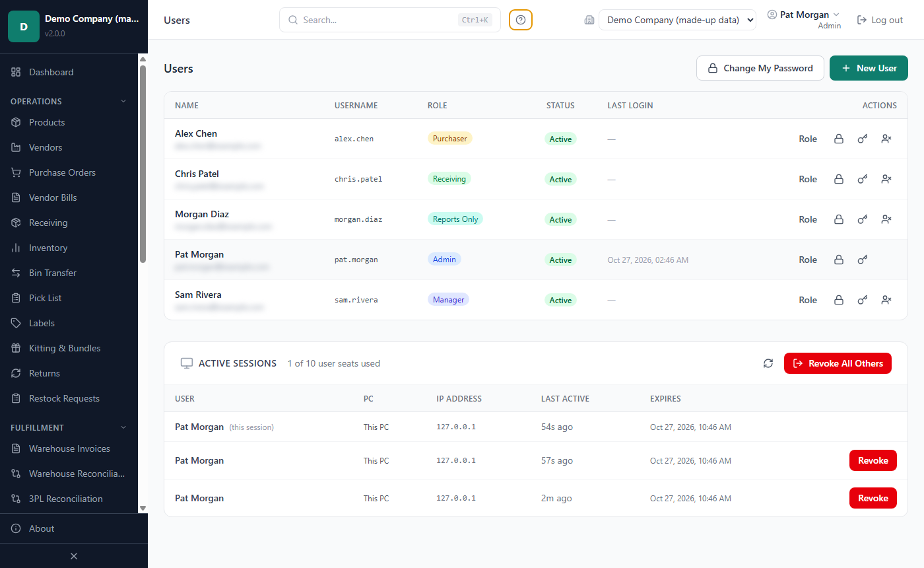Screen dimensions: 924x568
Task: Click lock icon in Alex Chen row
Action: tap(839, 139)
